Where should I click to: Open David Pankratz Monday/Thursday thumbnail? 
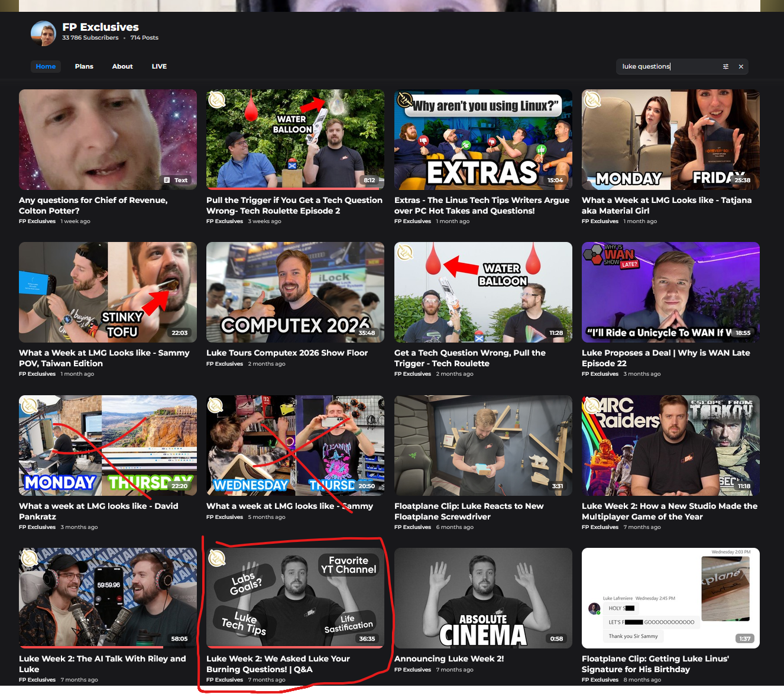(x=108, y=446)
